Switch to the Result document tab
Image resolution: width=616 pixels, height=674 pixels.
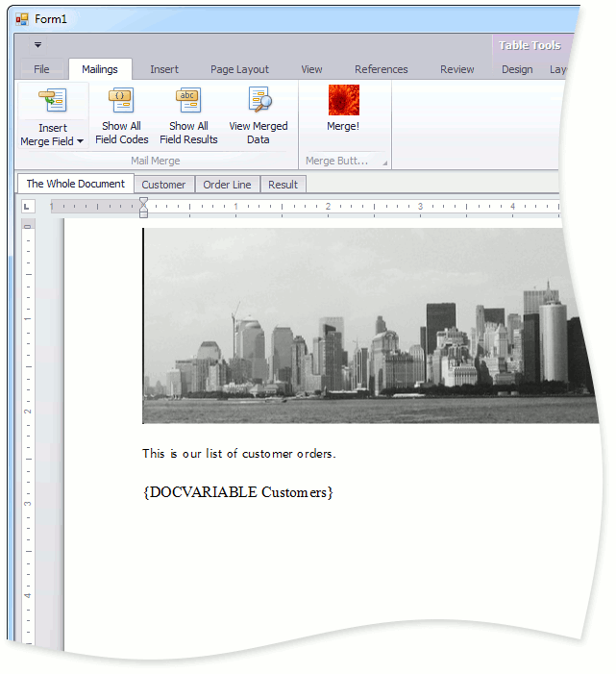283,185
